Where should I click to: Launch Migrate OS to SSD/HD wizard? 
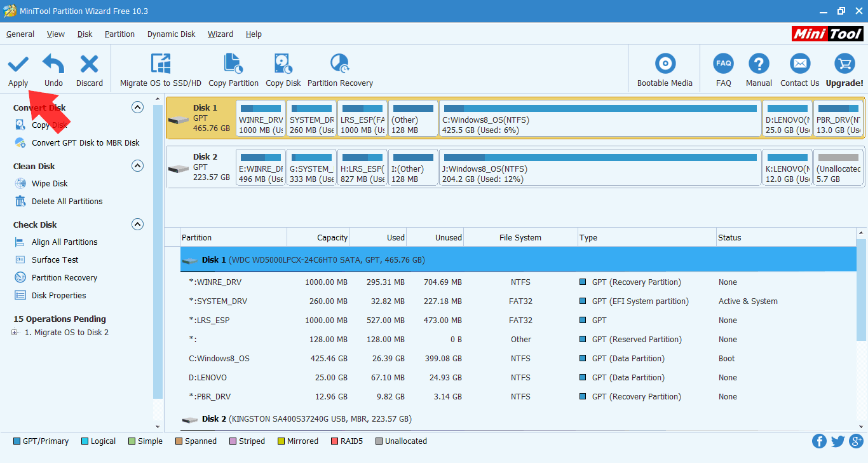(x=160, y=64)
